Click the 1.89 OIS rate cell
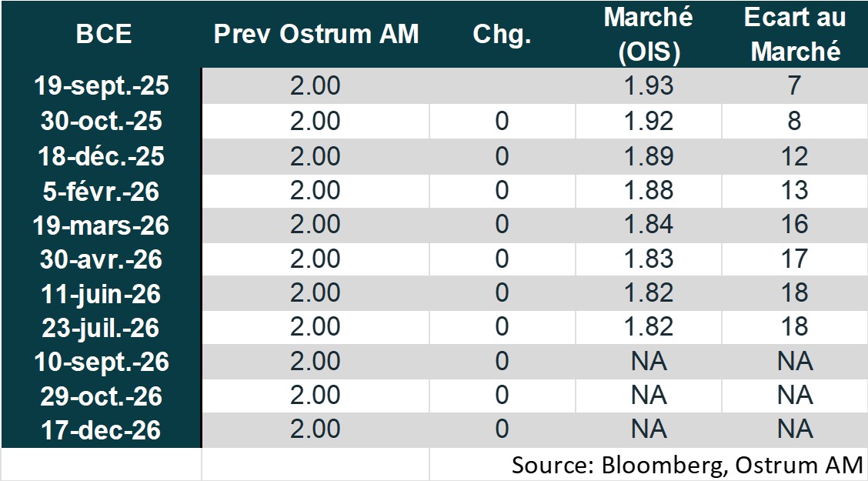The image size is (868, 481). pos(649,156)
